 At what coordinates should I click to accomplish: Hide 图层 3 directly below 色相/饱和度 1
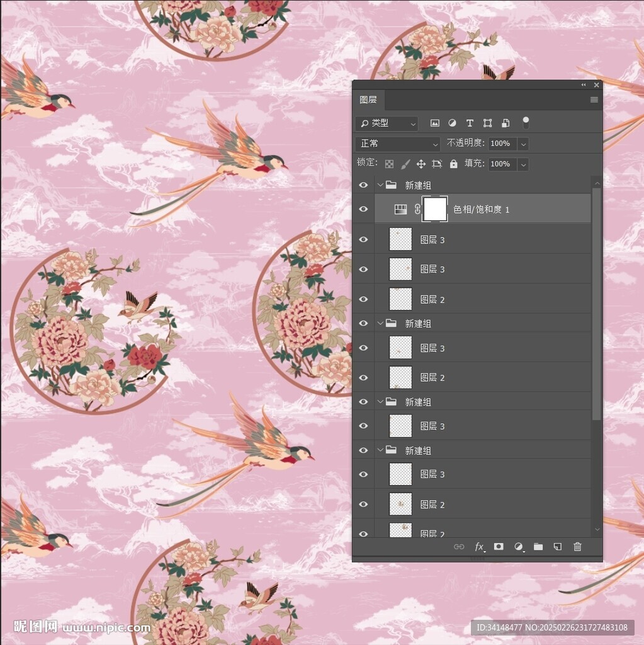pos(363,239)
